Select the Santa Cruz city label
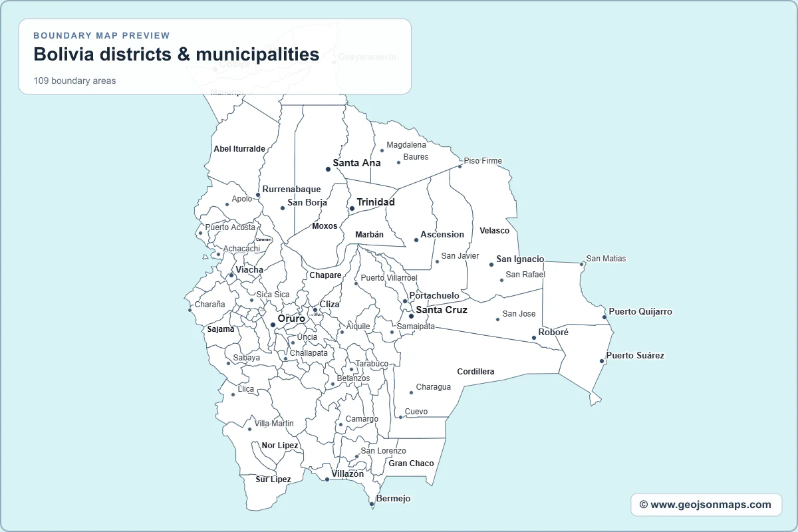The width and height of the screenshot is (798, 532). (442, 310)
